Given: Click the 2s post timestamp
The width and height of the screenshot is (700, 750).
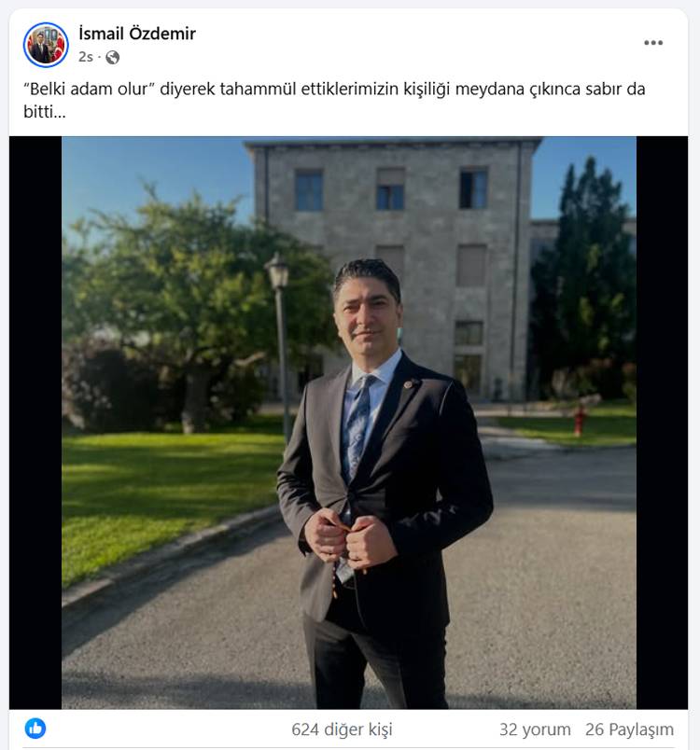Looking at the screenshot, I should point(86,58).
